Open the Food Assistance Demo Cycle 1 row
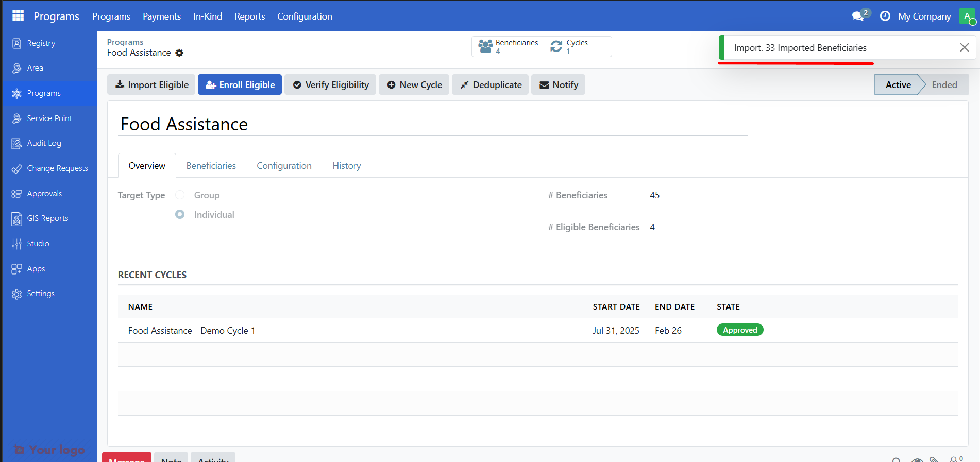 [191, 331]
